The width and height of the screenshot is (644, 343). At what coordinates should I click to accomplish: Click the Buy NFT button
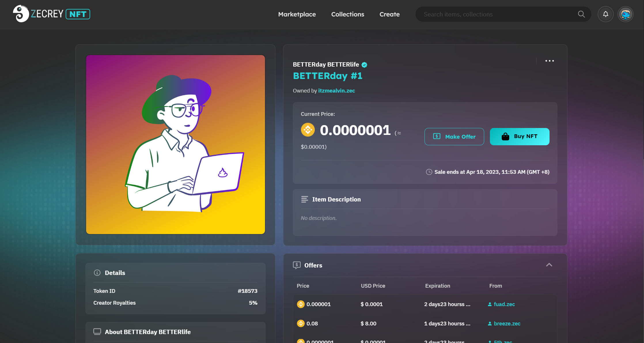(519, 137)
